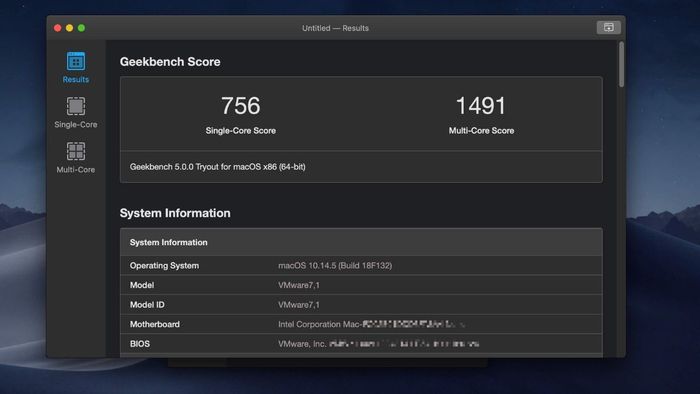The image size is (700, 394).
Task: Click the Multi-Core Score label
Action: click(x=481, y=131)
